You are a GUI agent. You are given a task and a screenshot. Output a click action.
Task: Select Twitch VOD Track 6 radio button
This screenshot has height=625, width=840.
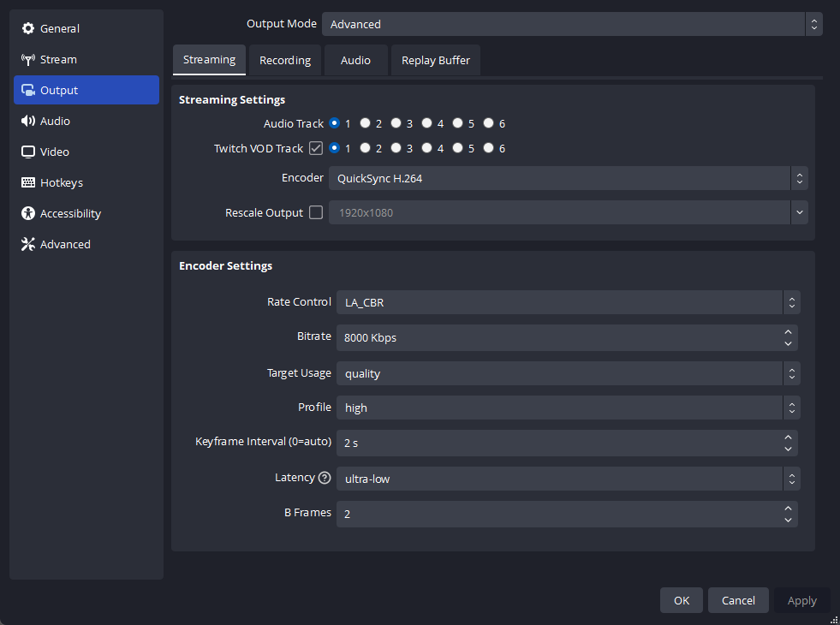[489, 148]
